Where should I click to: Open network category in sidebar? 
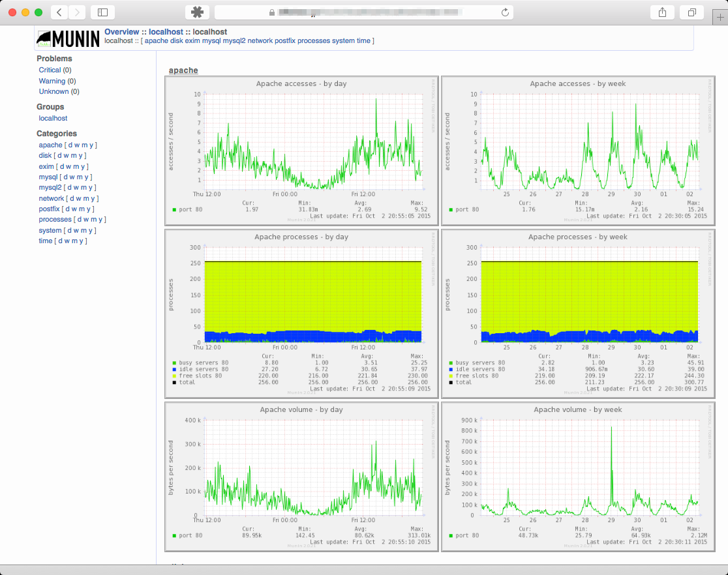[x=51, y=199]
